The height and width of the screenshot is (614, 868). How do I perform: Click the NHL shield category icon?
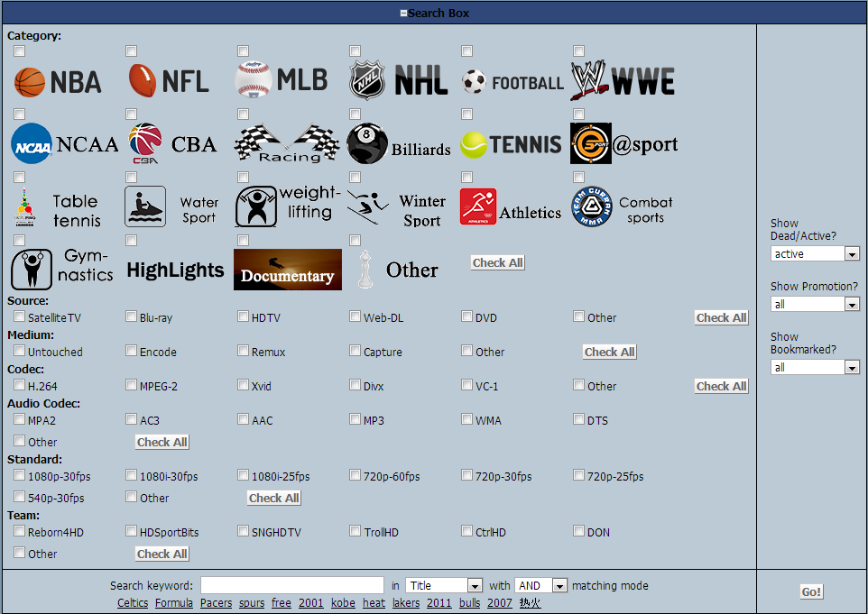399,80
